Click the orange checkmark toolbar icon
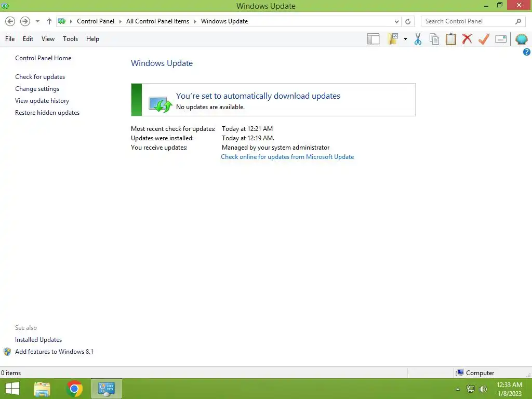The height and width of the screenshot is (399, 532). [x=484, y=39]
